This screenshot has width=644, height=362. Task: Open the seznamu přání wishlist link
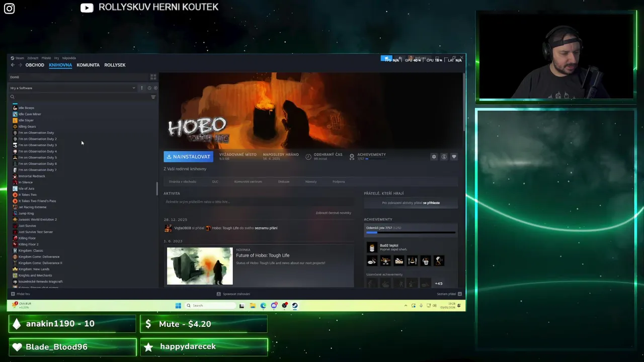click(x=266, y=228)
